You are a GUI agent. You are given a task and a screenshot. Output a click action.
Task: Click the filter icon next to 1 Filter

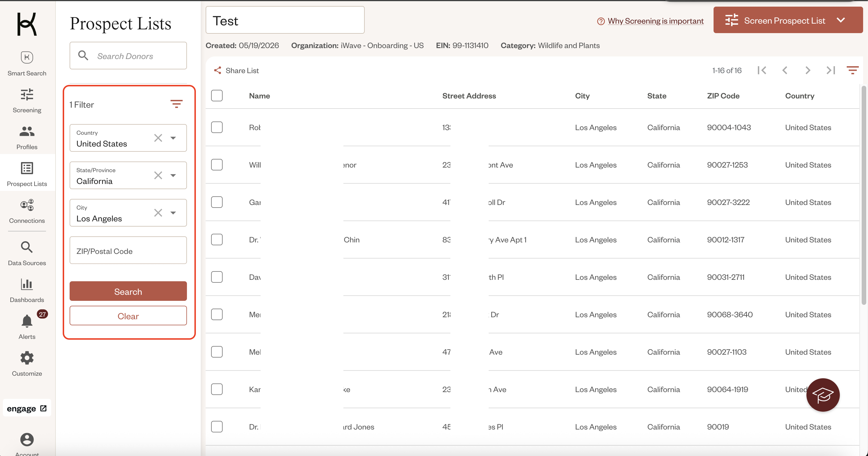[176, 104]
